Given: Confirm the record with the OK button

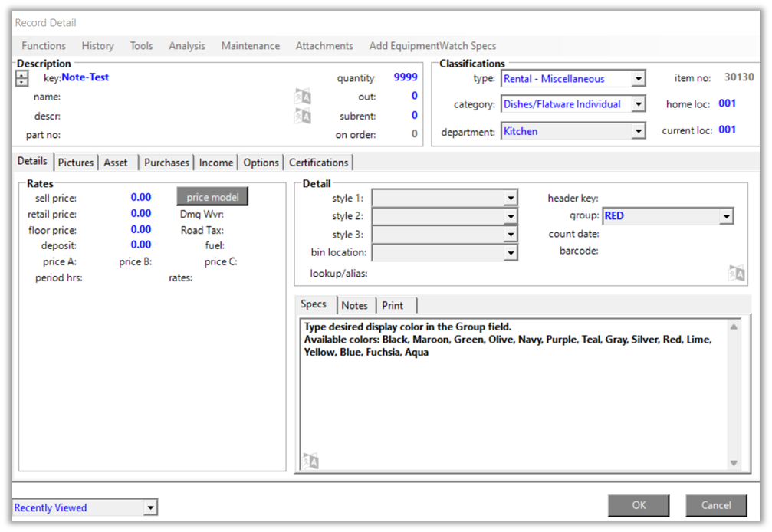Looking at the screenshot, I should tap(639, 505).
